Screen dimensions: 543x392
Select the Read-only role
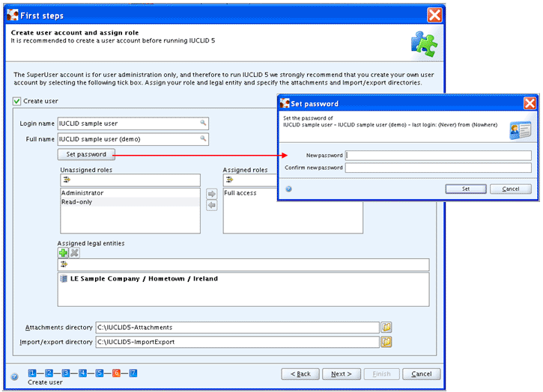(130, 202)
